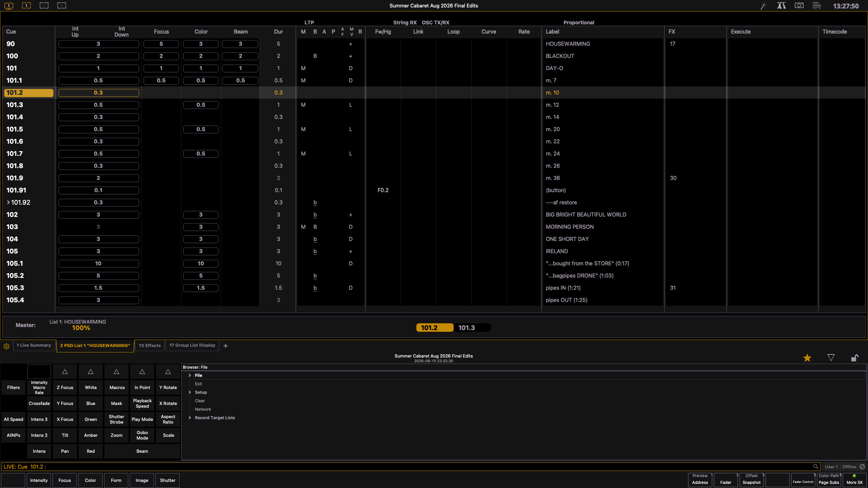
Task: Click the downward triangle icon near the star
Action: click(x=831, y=358)
